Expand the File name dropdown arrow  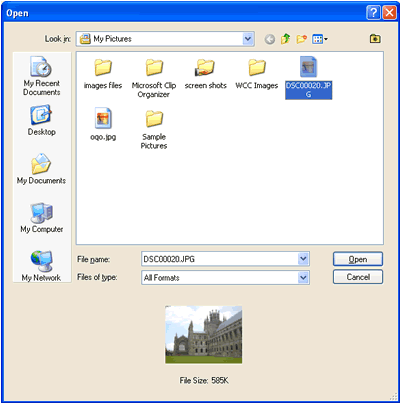[303, 259]
